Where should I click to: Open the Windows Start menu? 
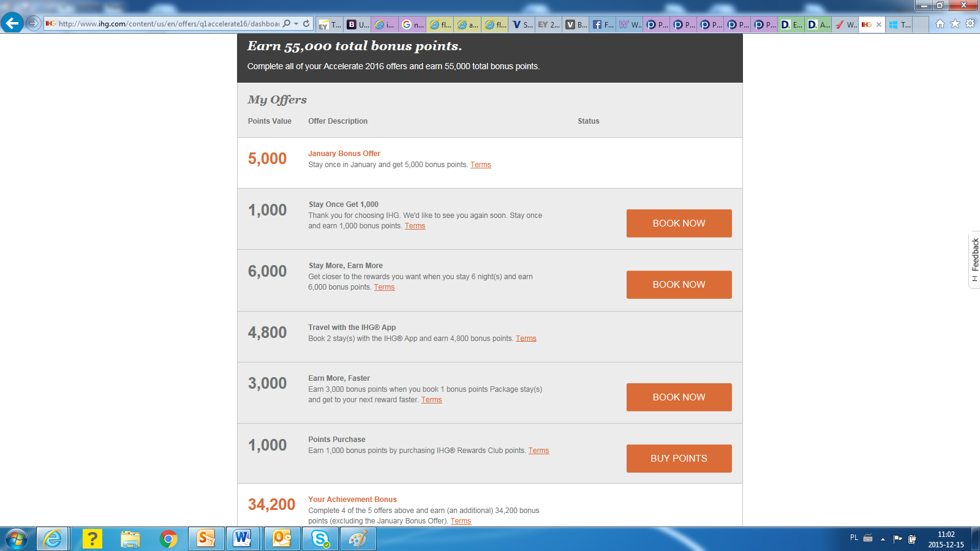[17, 539]
